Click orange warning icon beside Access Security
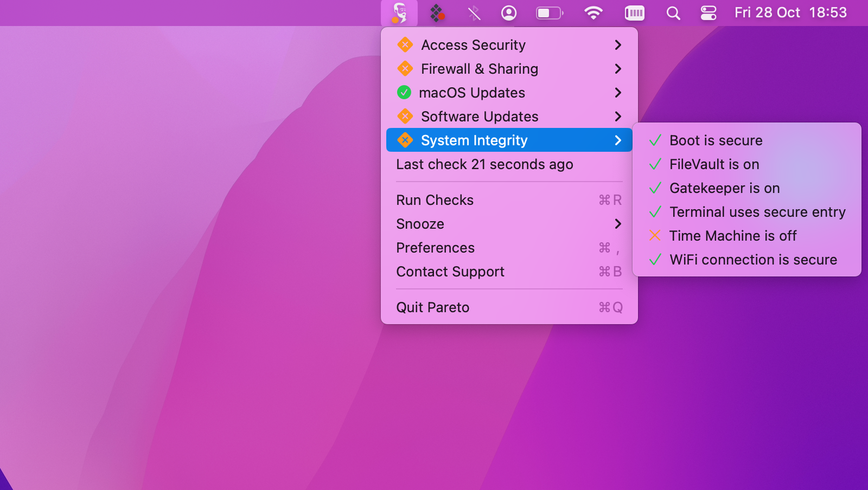 [x=405, y=44]
